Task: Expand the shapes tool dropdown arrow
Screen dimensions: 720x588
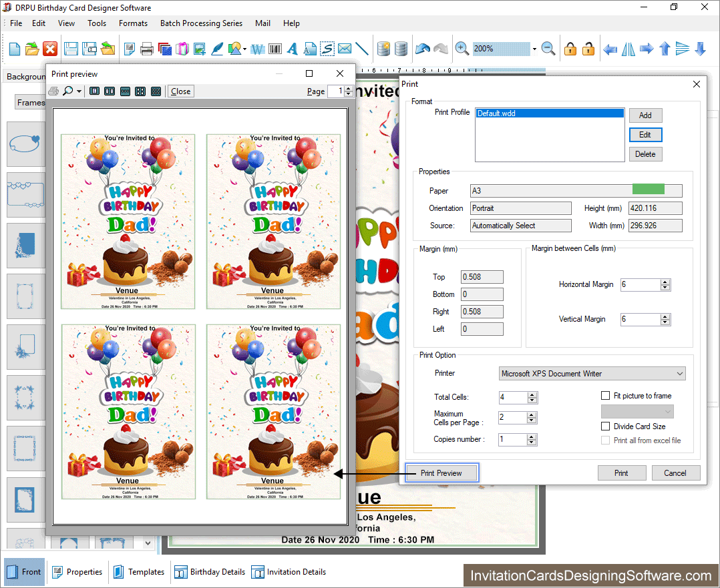Action: tap(244, 49)
